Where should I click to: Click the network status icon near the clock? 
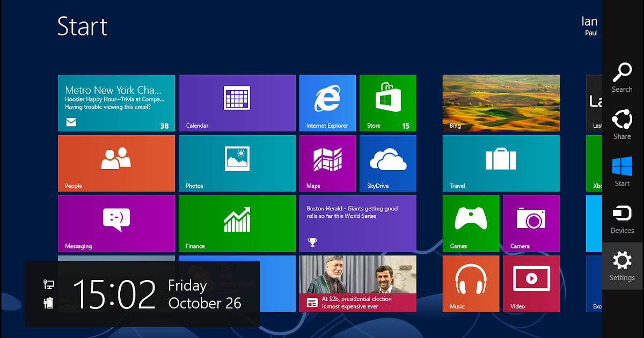pos(48,285)
